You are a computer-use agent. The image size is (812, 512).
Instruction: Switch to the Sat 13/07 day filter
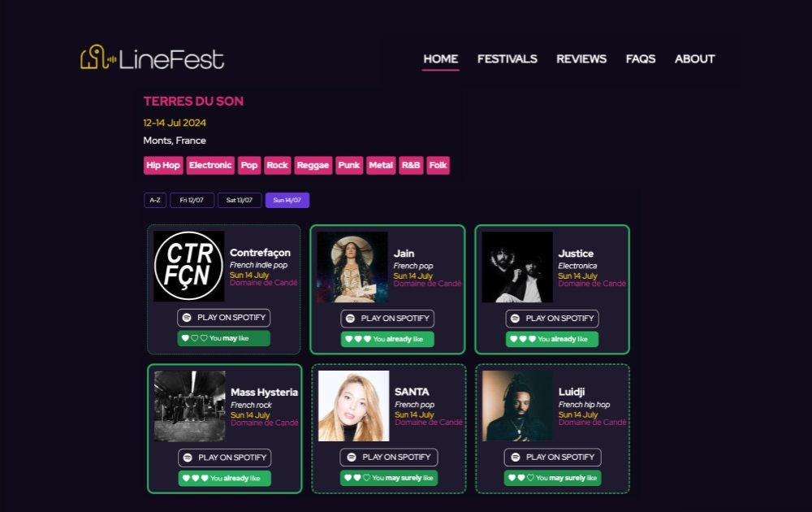click(238, 200)
